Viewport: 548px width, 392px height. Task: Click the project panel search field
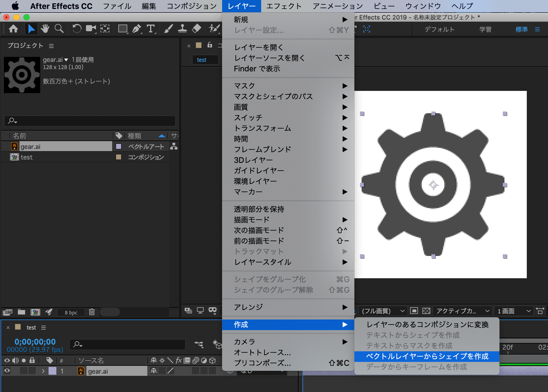tap(90, 121)
